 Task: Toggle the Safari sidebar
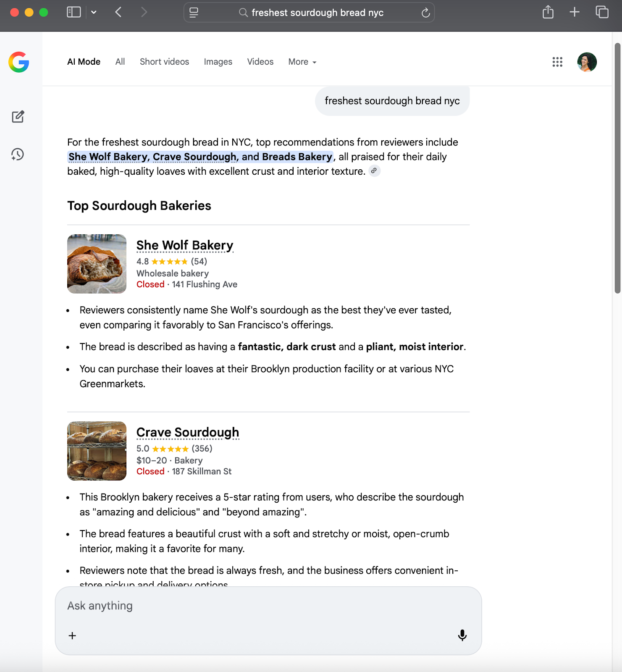pyautogui.click(x=73, y=12)
